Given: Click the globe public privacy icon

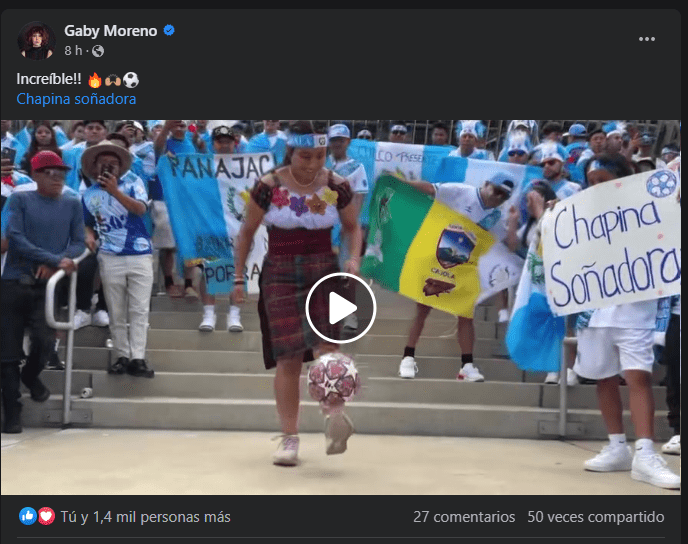Looking at the screenshot, I should 98,51.
